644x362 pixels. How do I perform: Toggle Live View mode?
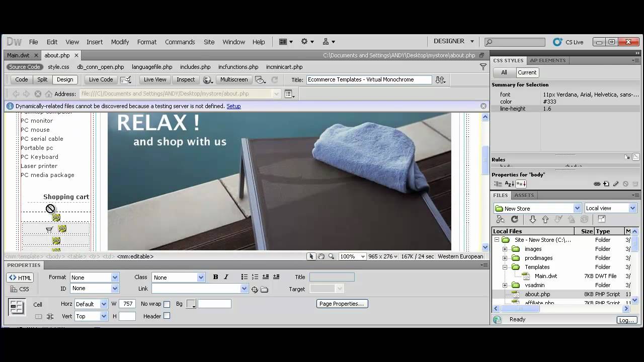pos(154,79)
